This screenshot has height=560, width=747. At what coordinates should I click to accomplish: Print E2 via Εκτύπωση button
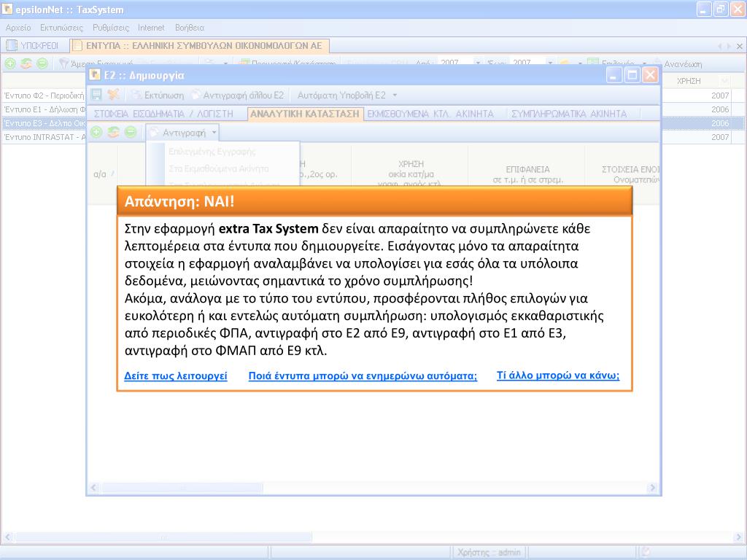click(x=158, y=96)
